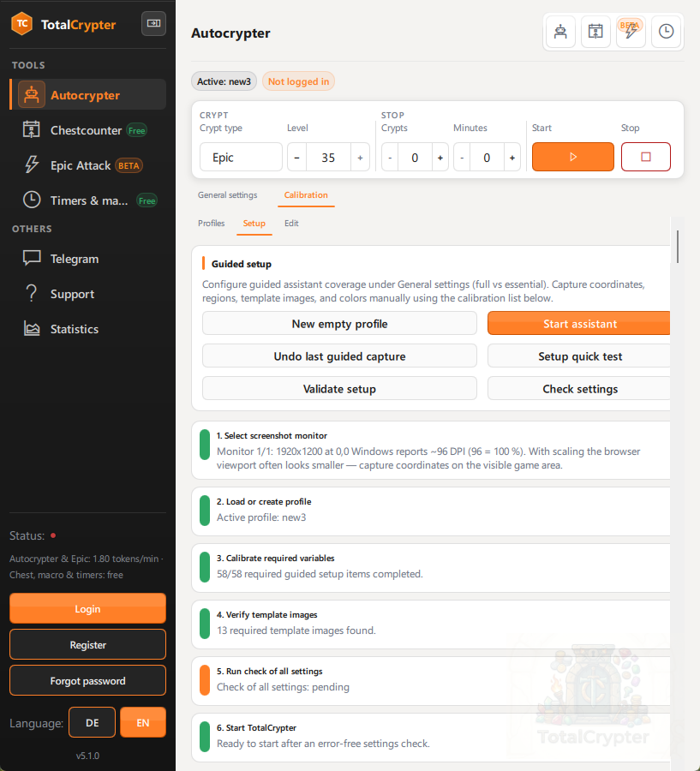
Task: Click Check settings button
Action: click(579, 388)
